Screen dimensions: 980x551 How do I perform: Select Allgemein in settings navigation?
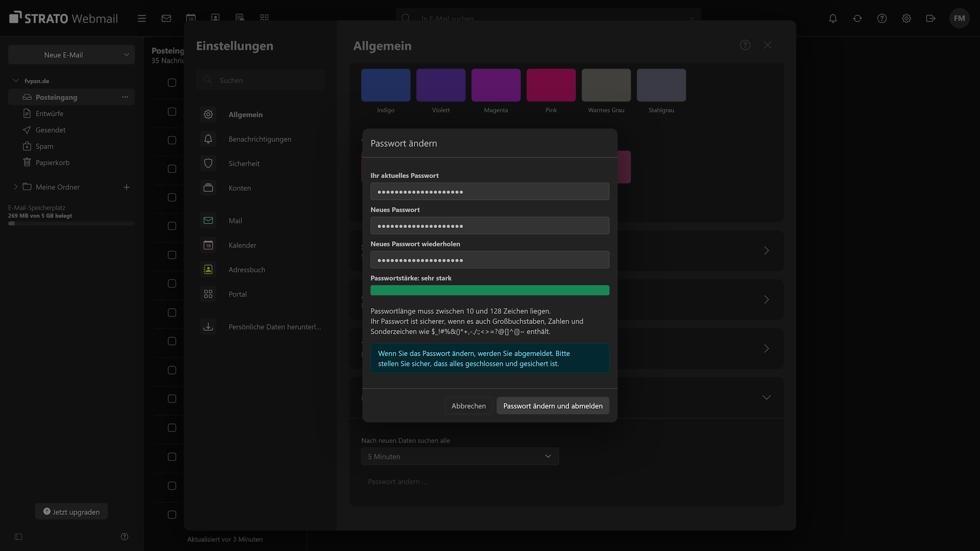[x=246, y=115]
